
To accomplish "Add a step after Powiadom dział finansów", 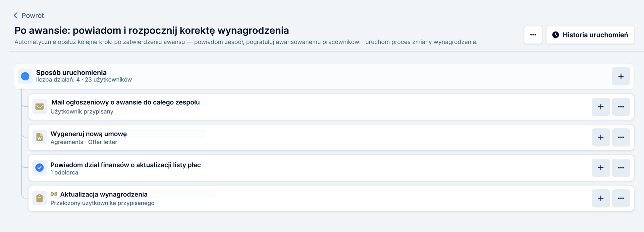I will tap(601, 168).
